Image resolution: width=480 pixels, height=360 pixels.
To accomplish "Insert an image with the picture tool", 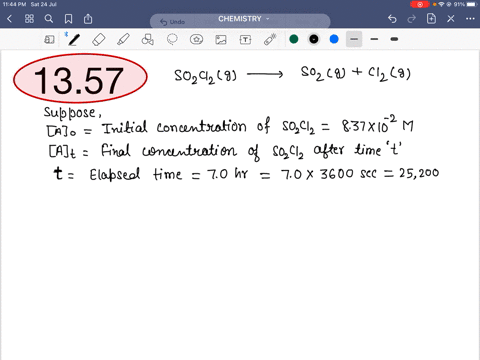I will [221, 40].
